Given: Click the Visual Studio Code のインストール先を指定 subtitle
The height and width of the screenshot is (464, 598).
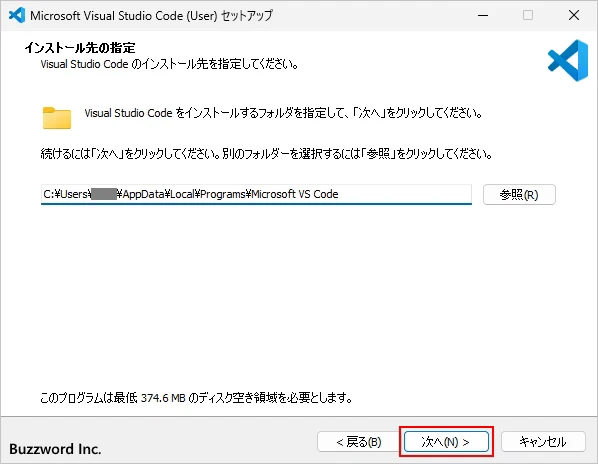Looking at the screenshot, I should pyautogui.click(x=169, y=64).
